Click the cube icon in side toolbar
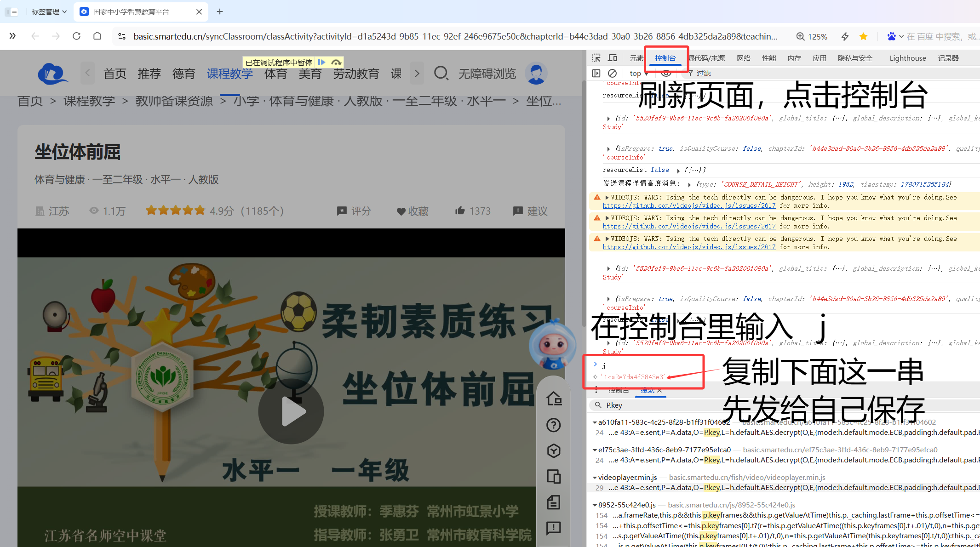 click(x=554, y=451)
